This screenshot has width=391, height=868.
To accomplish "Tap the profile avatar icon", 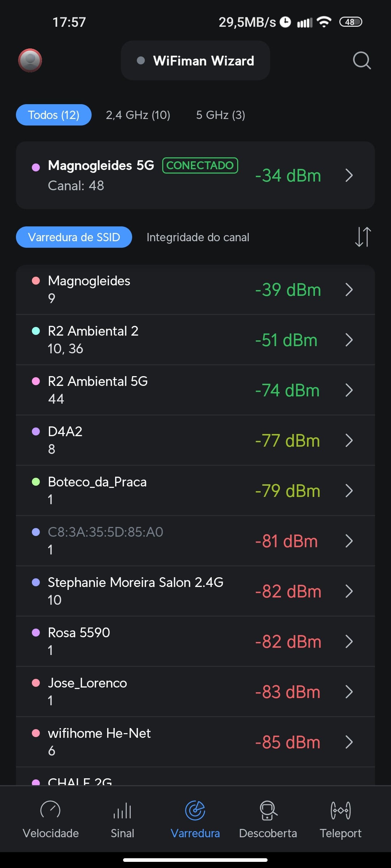I will [x=30, y=60].
